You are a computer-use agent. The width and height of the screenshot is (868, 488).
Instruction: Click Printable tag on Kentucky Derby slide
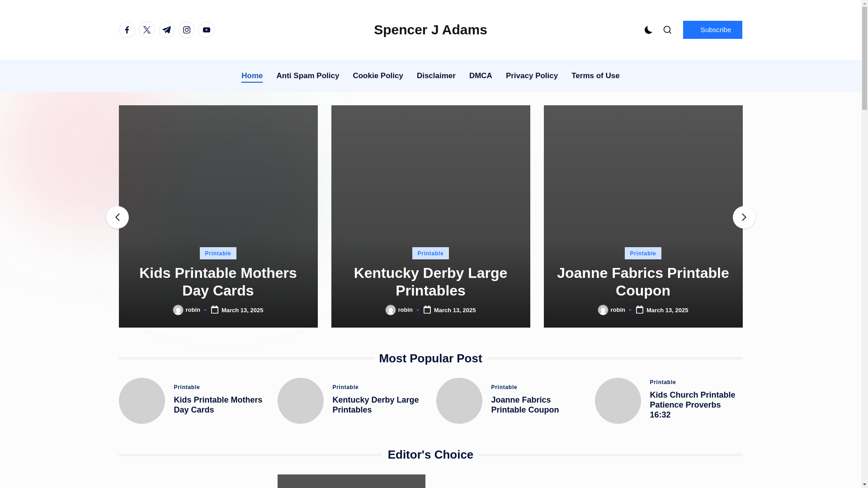[430, 253]
